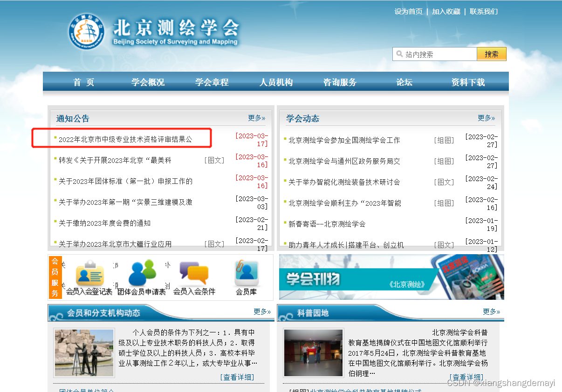Click the 科普园地 ceremony photo thumbnail
The height and width of the screenshot is (392, 562).
[x=314, y=353]
